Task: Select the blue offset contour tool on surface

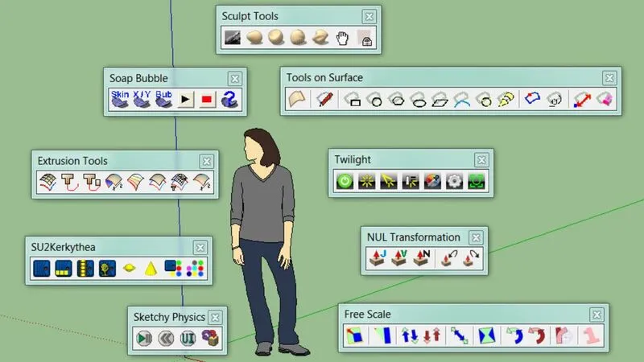Action: click(x=532, y=98)
